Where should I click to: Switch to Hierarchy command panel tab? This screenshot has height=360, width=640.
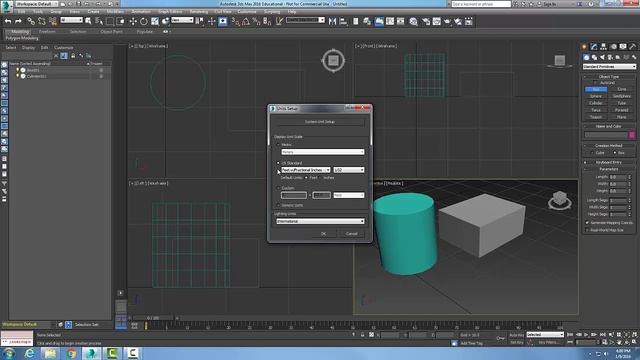click(x=604, y=47)
